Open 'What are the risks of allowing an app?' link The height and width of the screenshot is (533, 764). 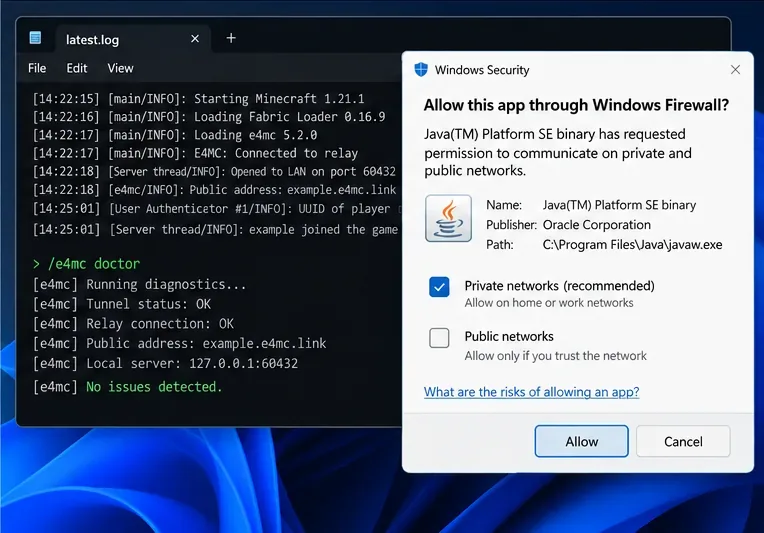point(531,392)
